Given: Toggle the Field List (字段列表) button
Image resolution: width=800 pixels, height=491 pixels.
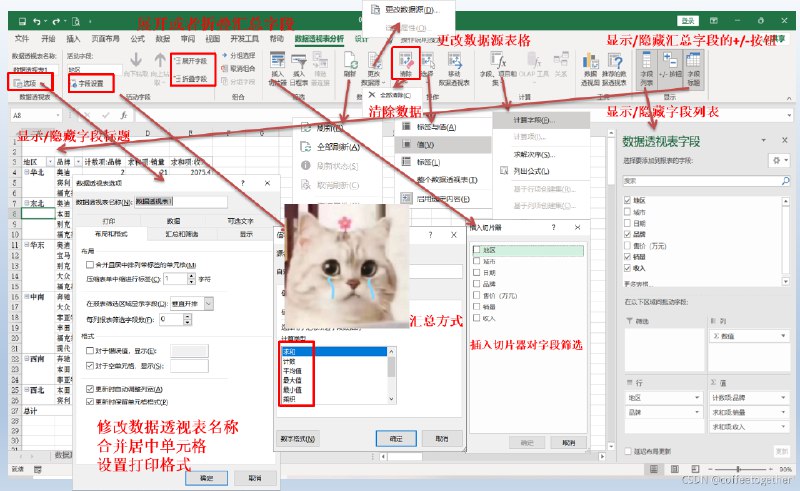Looking at the screenshot, I should (x=646, y=69).
